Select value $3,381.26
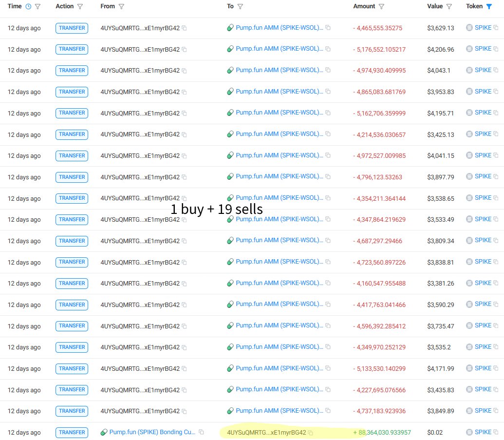Viewport: 504px width, 440px height. click(440, 284)
